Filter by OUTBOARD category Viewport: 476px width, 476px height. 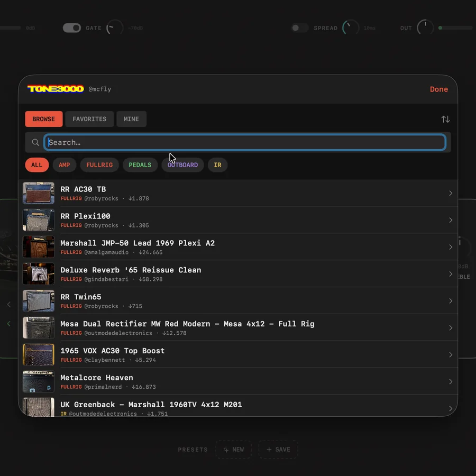(183, 165)
